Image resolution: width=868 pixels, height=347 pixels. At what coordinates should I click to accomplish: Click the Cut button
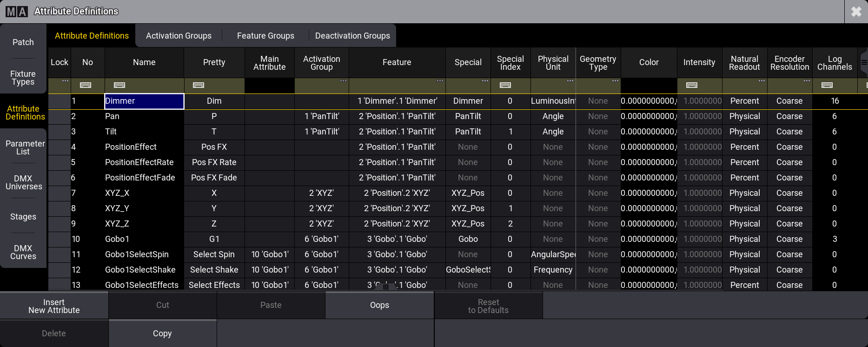[x=163, y=305]
